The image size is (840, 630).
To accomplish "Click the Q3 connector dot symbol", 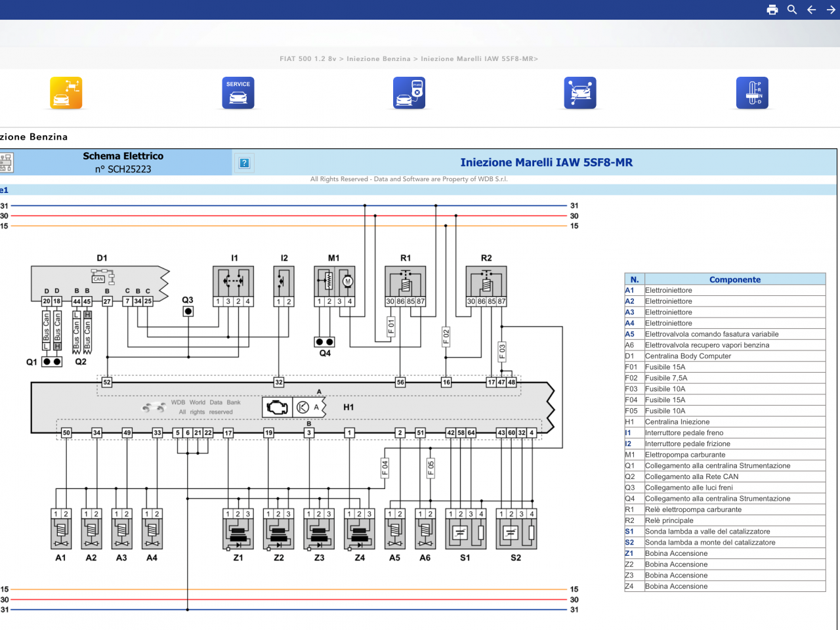I will coord(188,311).
